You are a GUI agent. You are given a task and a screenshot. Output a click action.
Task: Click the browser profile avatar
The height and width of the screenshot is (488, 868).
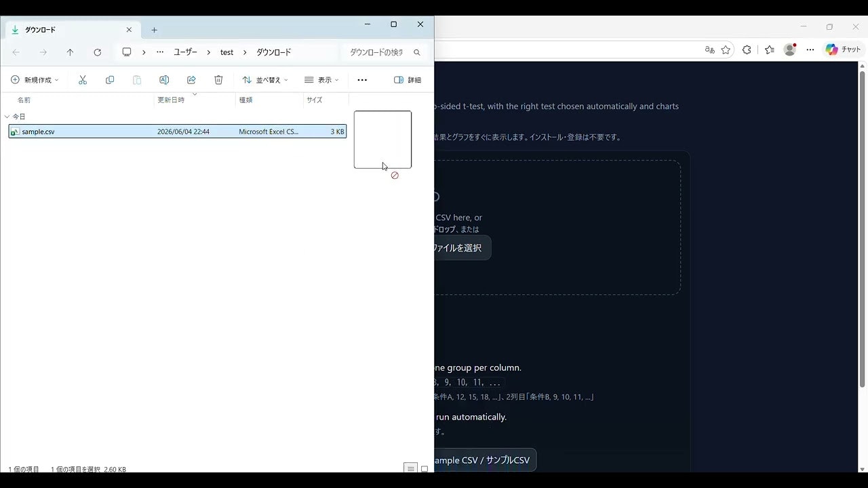[789, 49]
